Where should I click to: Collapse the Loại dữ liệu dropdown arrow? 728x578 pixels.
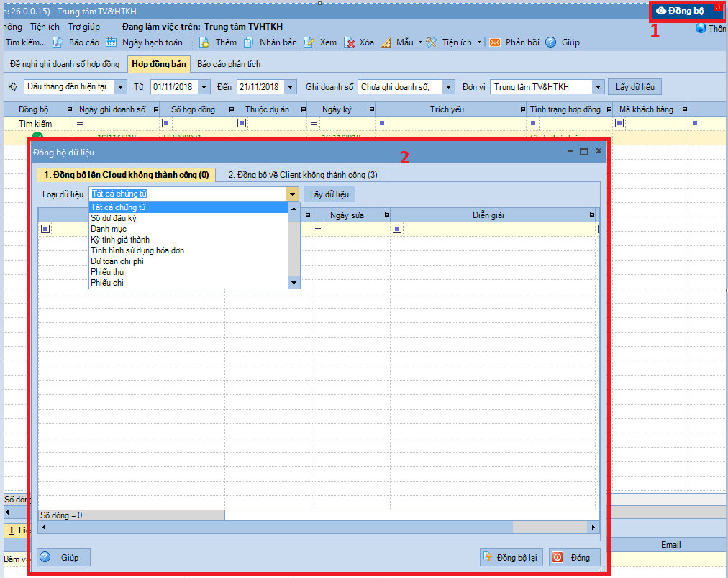point(293,194)
